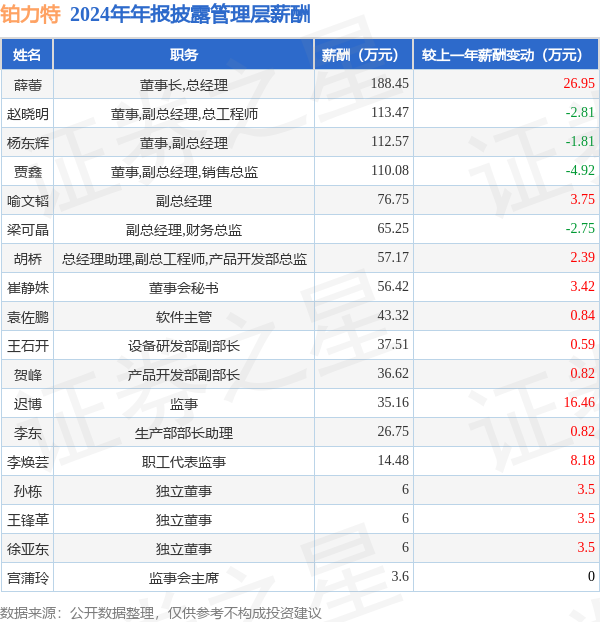Click salary value 113.47
This screenshot has height=622, width=600.
[390, 112]
